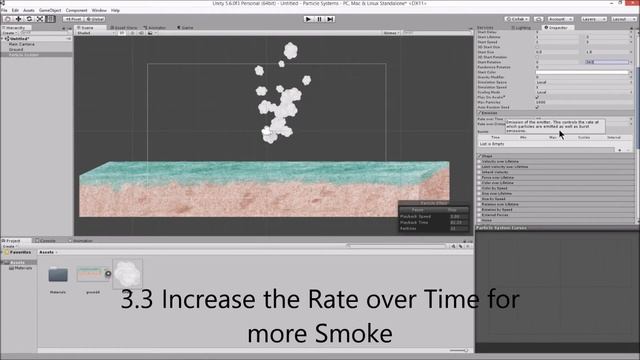The image size is (640, 360).
Task: Open scene effects image dropdown
Action: click(152, 33)
